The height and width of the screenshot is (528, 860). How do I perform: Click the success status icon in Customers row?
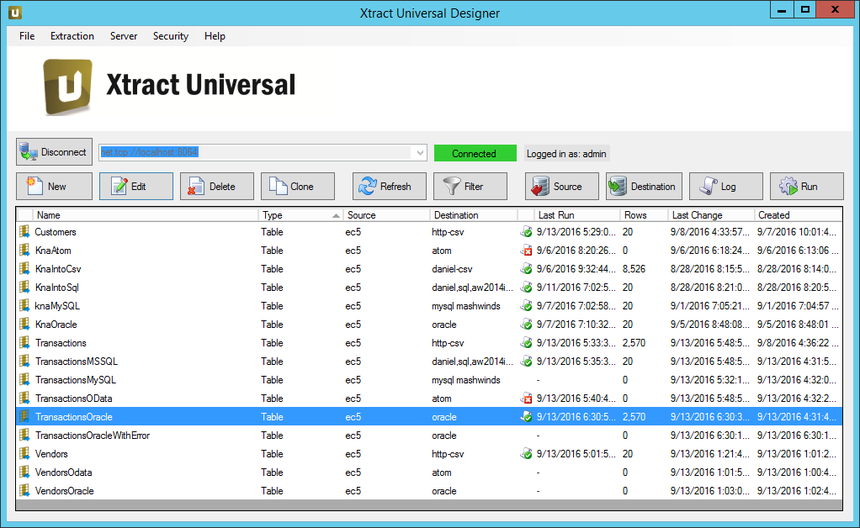527,232
